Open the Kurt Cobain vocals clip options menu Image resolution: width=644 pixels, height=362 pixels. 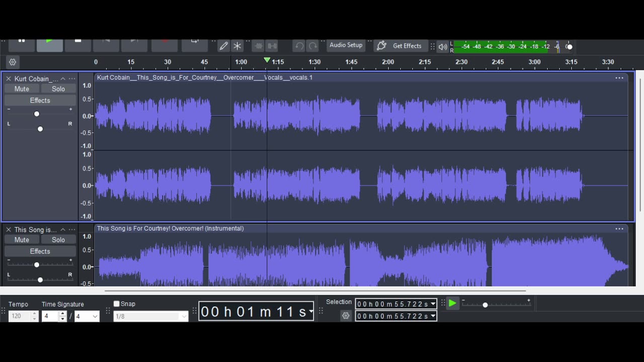click(x=619, y=77)
